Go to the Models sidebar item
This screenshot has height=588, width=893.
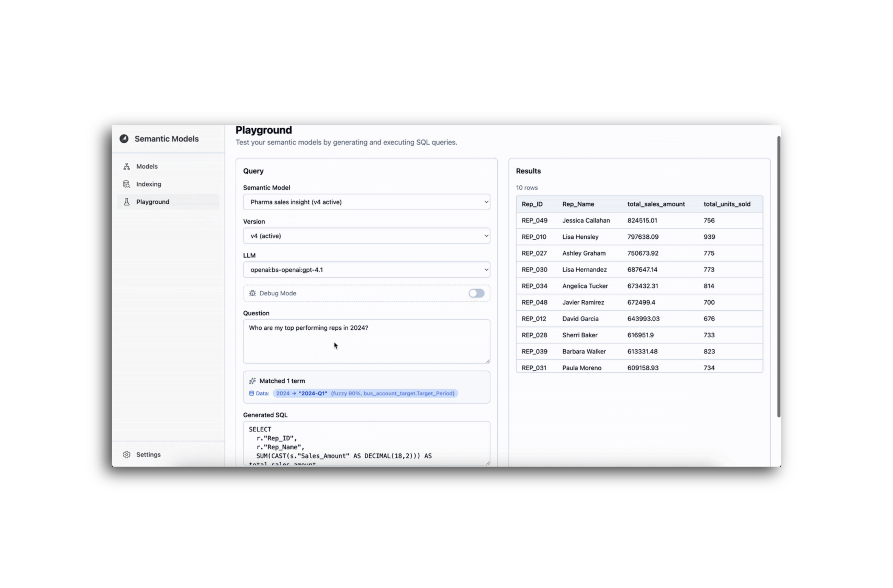click(x=147, y=166)
